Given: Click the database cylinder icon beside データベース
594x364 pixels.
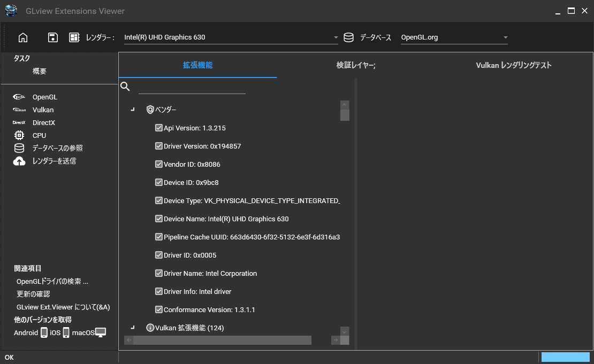Looking at the screenshot, I should coord(348,37).
